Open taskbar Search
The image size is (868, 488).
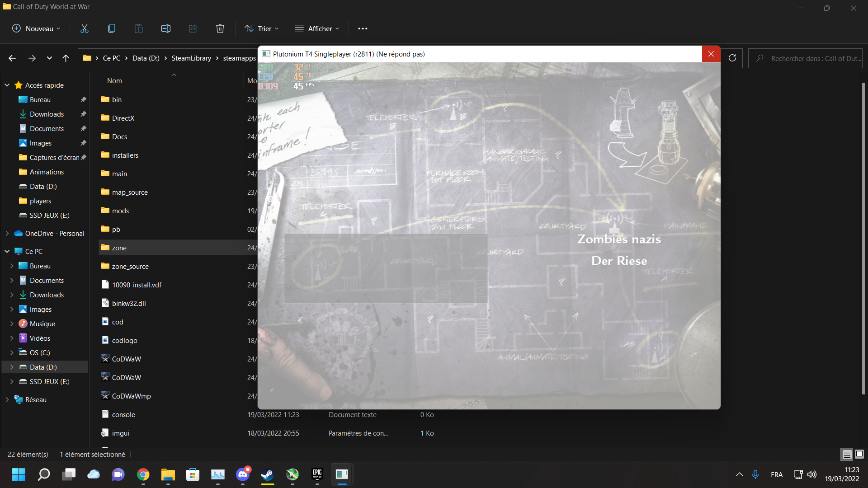(44, 474)
